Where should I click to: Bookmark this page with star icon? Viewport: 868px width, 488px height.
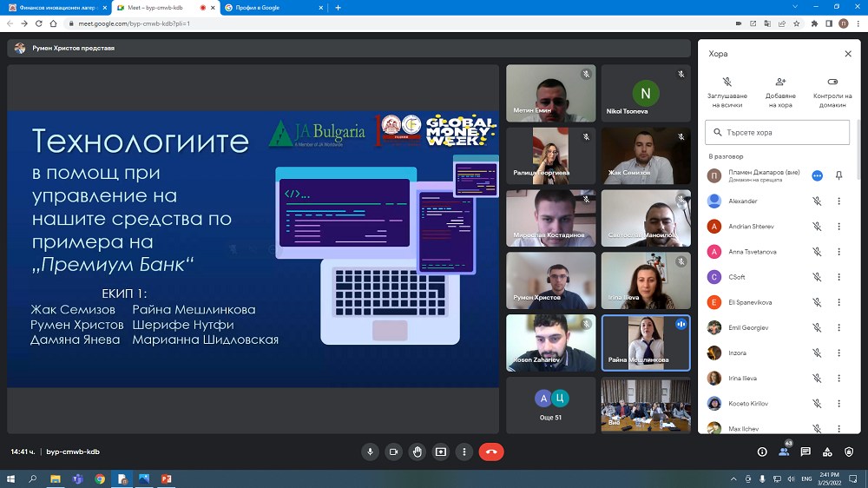tap(797, 23)
